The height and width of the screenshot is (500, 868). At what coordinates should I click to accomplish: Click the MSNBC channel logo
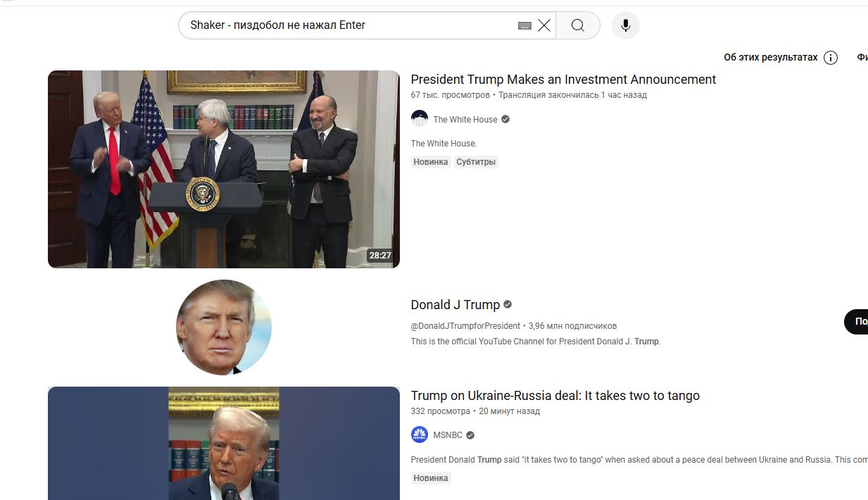click(420, 435)
